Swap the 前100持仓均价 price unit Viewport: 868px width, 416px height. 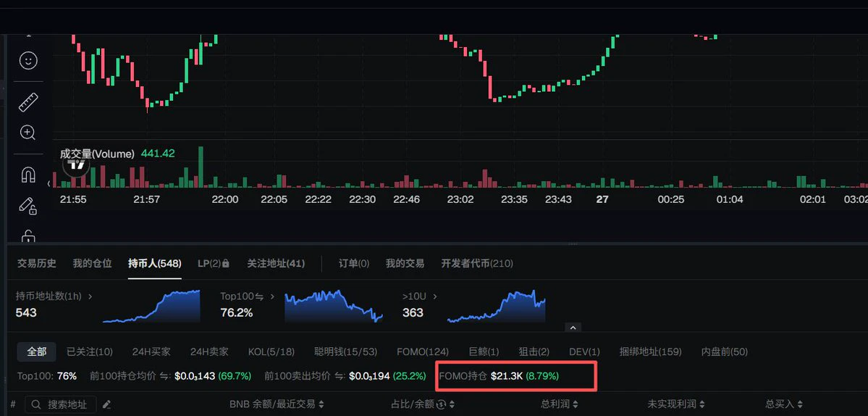[x=164, y=376]
